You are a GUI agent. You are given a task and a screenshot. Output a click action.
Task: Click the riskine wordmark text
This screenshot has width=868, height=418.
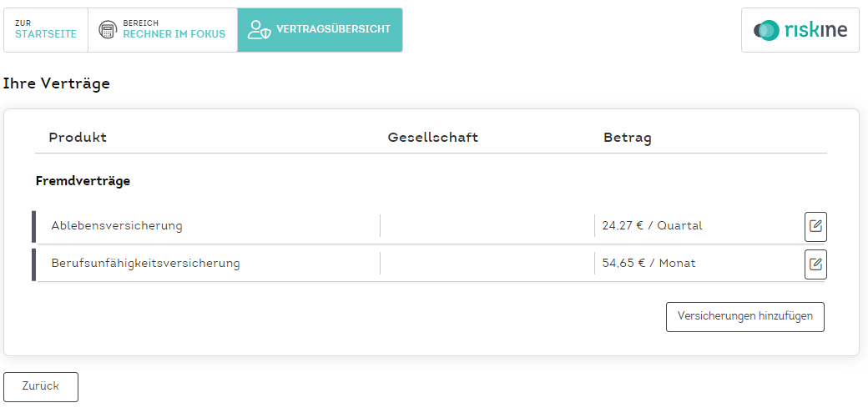[815, 30]
